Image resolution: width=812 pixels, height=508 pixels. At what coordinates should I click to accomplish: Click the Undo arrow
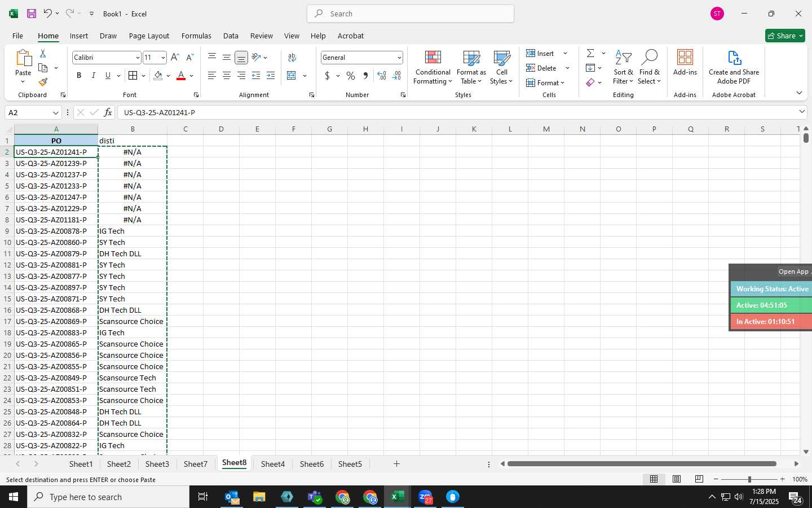click(x=48, y=14)
